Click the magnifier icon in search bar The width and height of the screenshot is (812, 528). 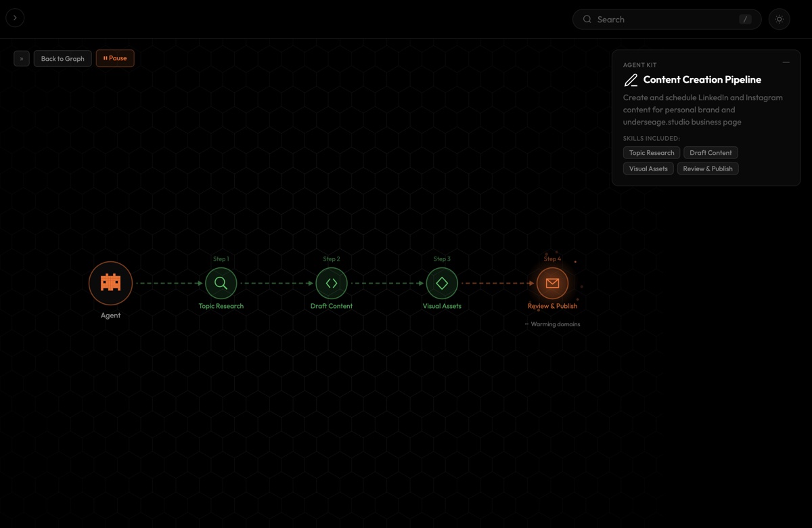587,20
